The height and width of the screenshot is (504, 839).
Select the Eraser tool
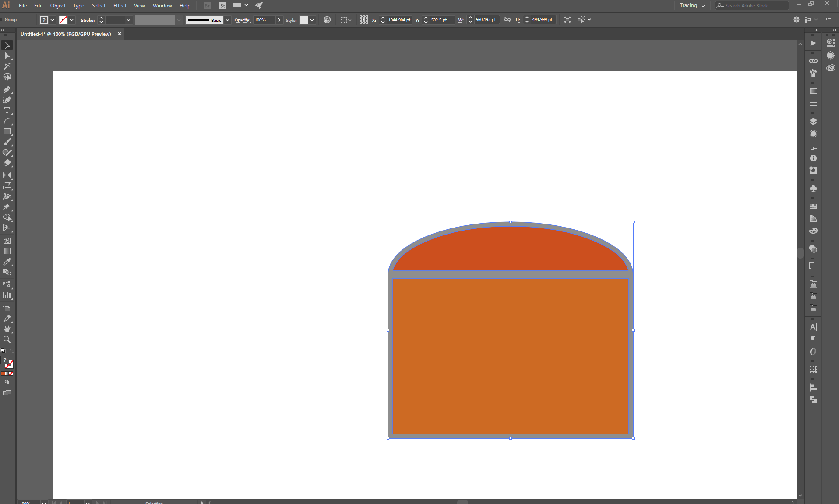tap(7, 163)
